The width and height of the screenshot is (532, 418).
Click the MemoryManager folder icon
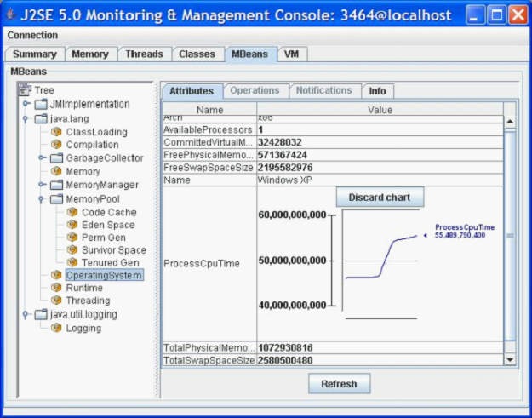56,185
